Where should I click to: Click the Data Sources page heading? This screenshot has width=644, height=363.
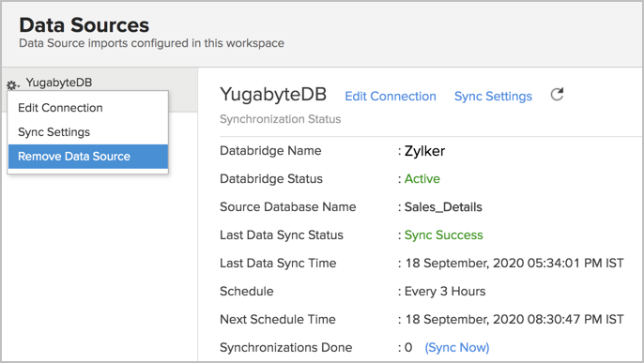[x=84, y=25]
